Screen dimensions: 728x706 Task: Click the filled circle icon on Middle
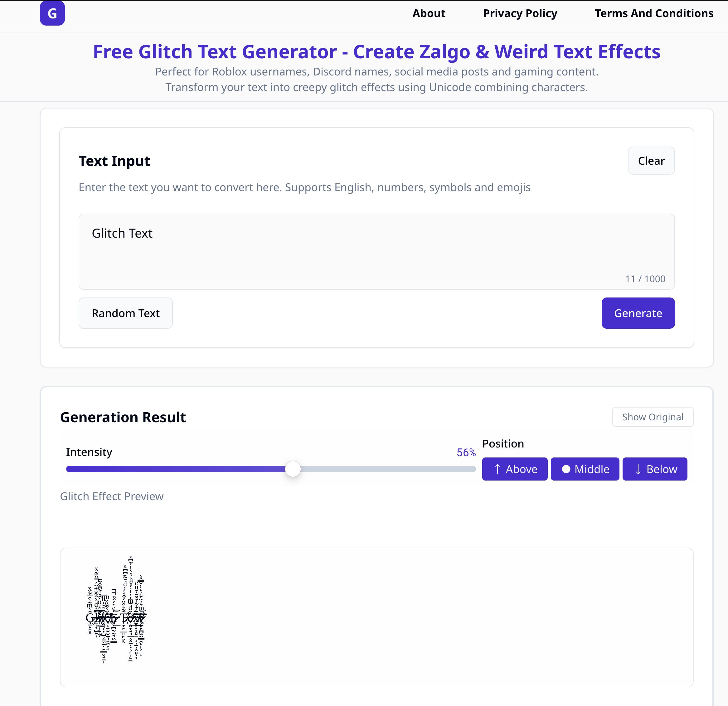(x=566, y=469)
